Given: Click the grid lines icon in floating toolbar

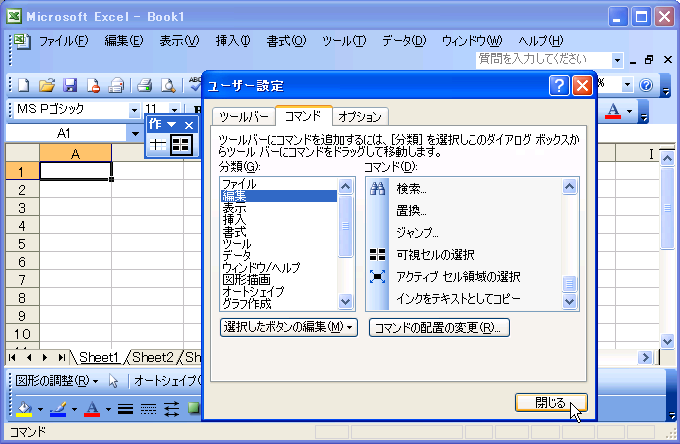Looking at the screenshot, I should click(157, 144).
